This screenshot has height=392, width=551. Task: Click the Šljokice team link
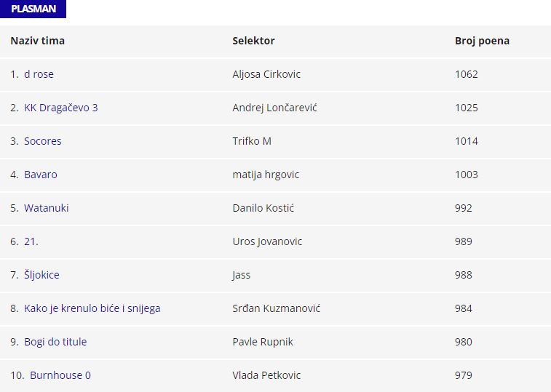click(41, 275)
